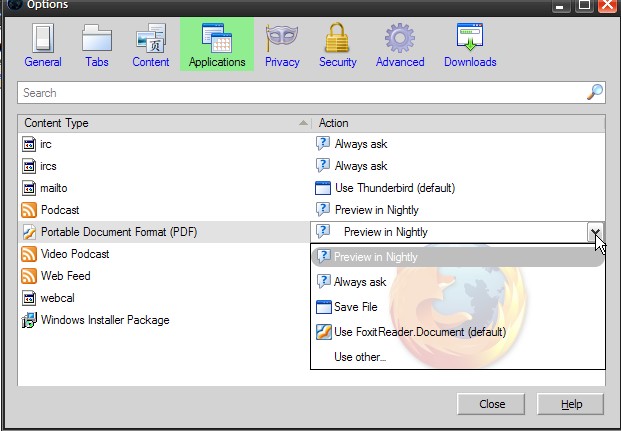Choose Save File from the dropdown
Screen dimensions: 621x431
[458, 307]
